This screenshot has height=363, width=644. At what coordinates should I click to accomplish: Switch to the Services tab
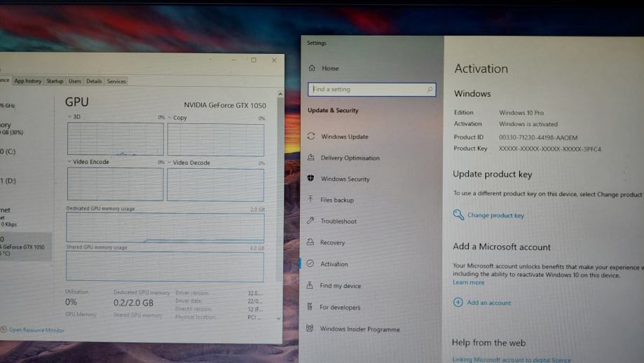pyautogui.click(x=116, y=81)
